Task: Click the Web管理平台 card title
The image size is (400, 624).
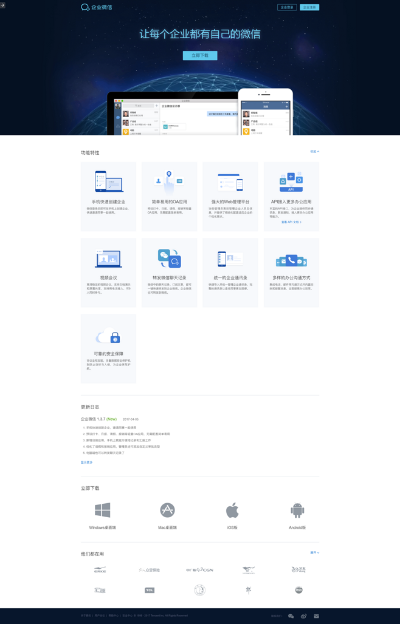Action: coord(230,202)
